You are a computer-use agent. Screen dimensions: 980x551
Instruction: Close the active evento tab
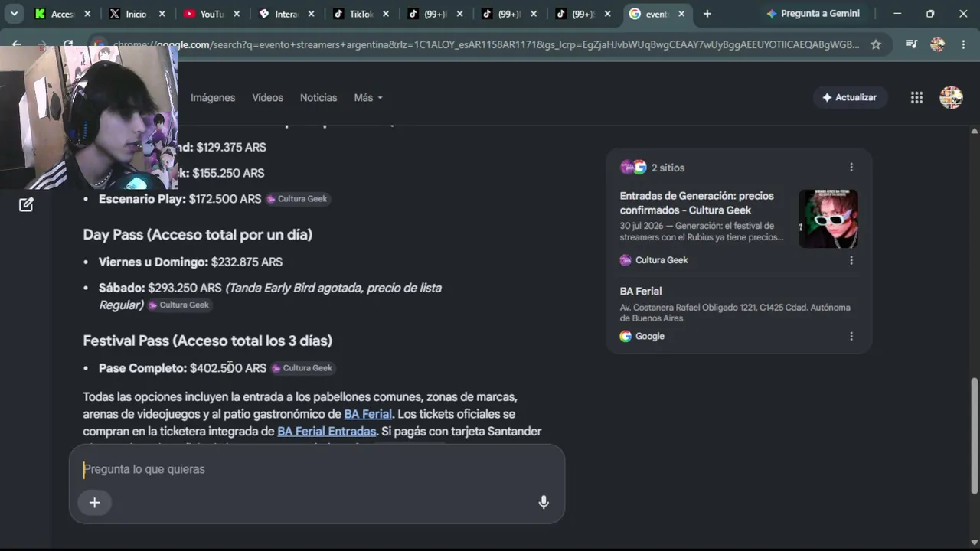(681, 14)
